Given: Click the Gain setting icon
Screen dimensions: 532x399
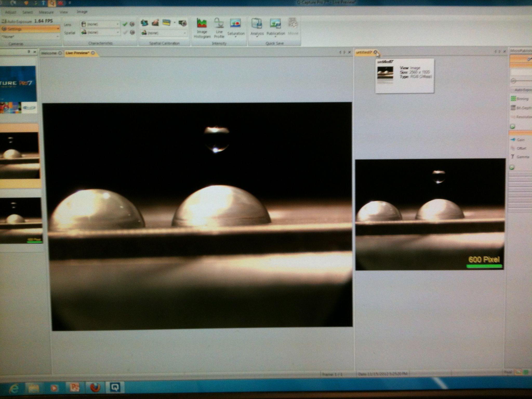Looking at the screenshot, I should click(513, 140).
